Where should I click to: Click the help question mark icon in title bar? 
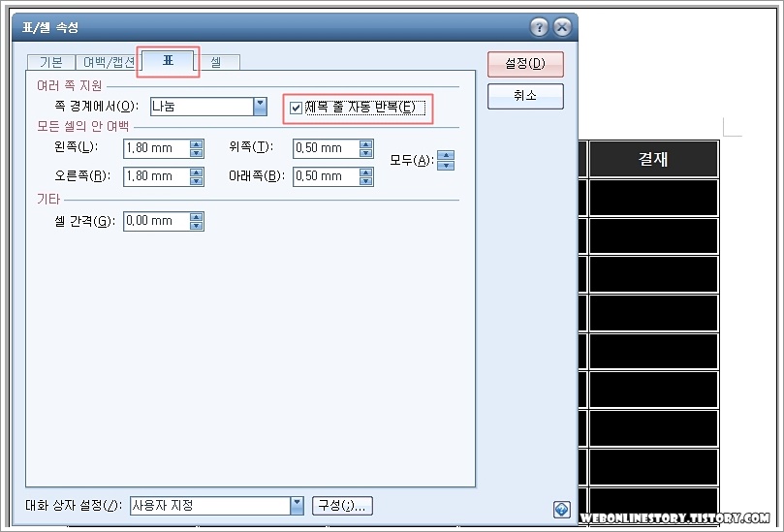pos(539,27)
